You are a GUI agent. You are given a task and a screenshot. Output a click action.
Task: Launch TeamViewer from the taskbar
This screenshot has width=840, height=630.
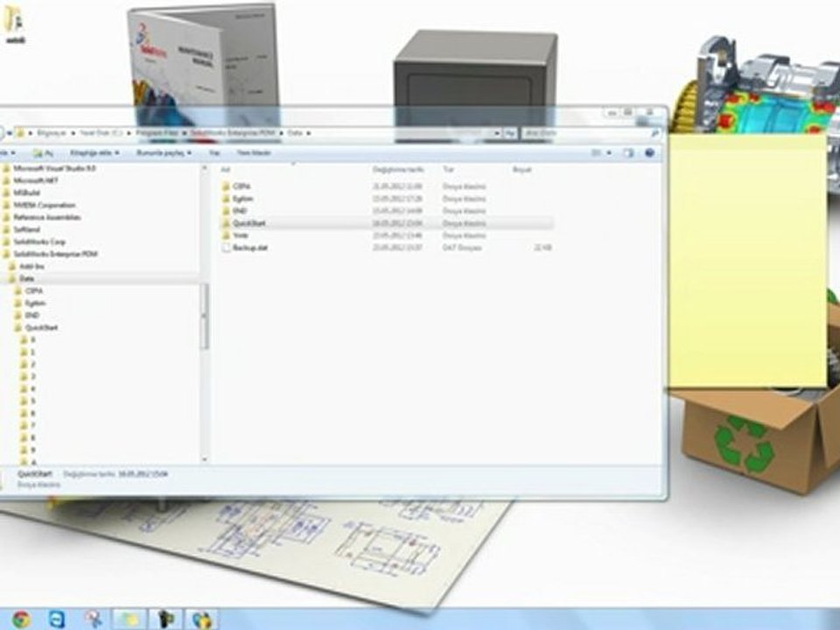click(x=56, y=619)
